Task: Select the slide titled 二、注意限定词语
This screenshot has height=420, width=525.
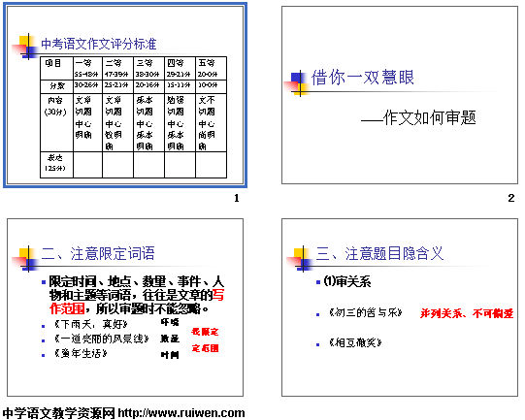Action: click(125, 307)
